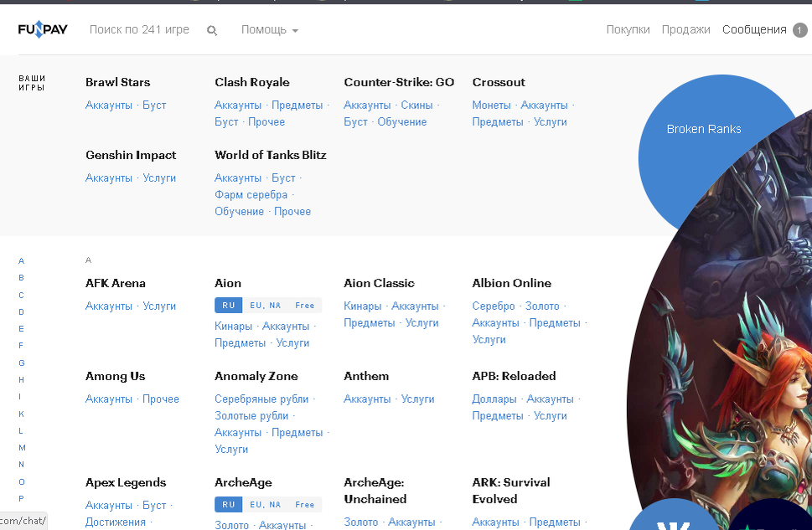Image resolution: width=812 pixels, height=530 pixels.
Task: Open the Apex Legends game title
Action: tap(126, 482)
